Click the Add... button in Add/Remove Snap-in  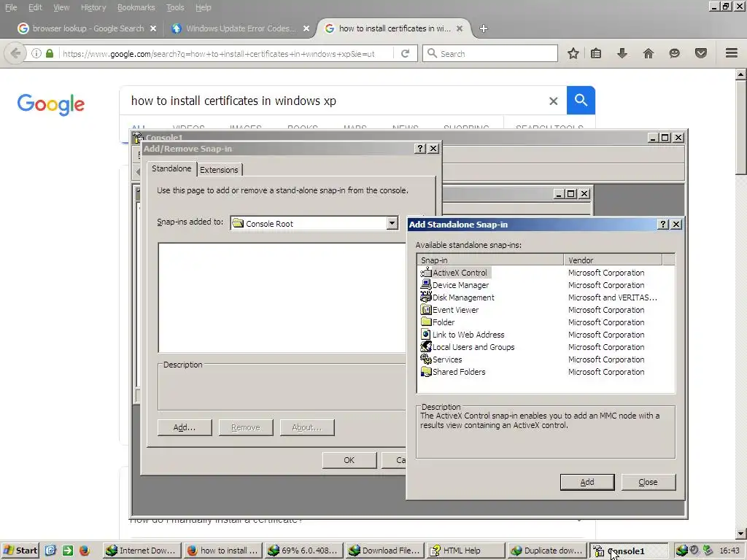click(185, 427)
